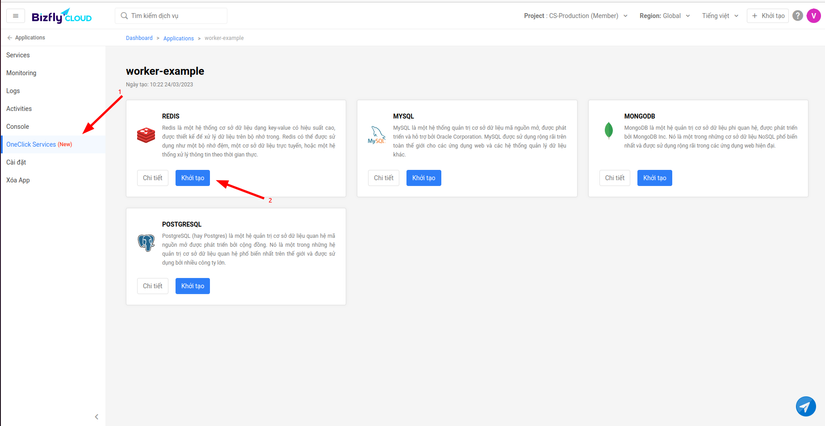
Task: Click the PostgreSQL elephant logo
Action: (x=146, y=242)
